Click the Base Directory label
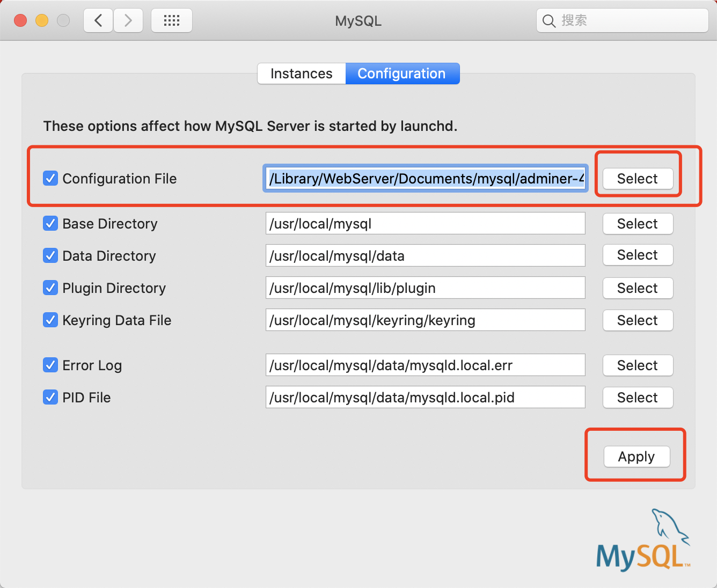This screenshot has height=588, width=717. (110, 224)
